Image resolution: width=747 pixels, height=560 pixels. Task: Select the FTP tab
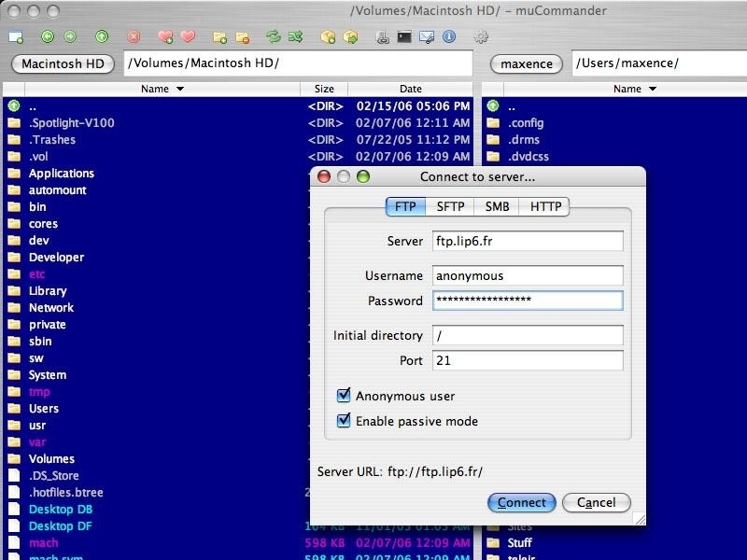pyautogui.click(x=405, y=206)
